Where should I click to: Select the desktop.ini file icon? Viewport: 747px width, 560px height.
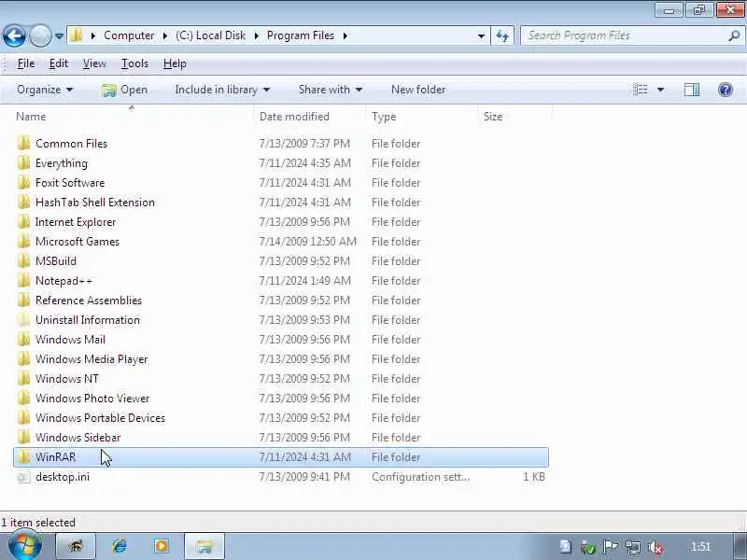[24, 477]
